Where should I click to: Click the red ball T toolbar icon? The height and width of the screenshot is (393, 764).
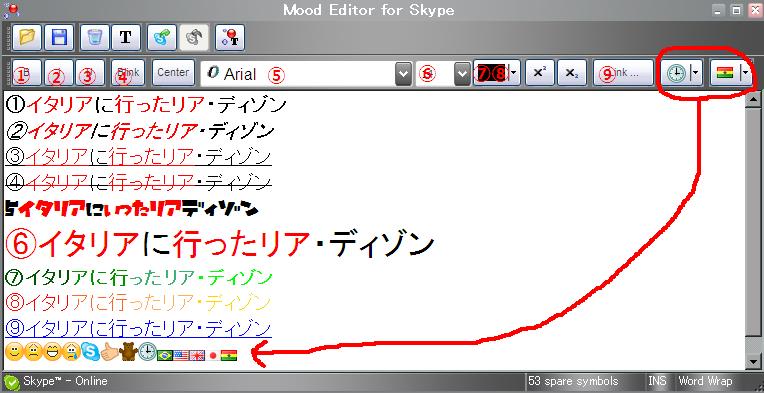coord(229,37)
